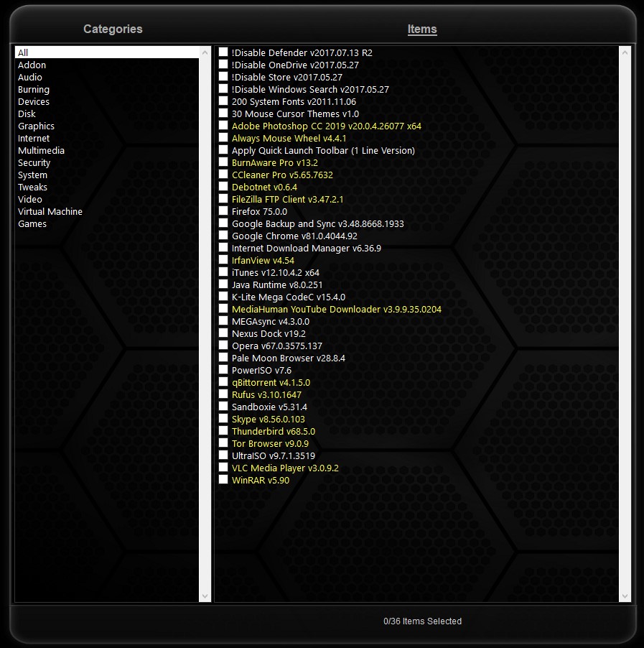Tick the FileZilla FTP Client checkbox
The image size is (644, 648).
click(x=223, y=199)
